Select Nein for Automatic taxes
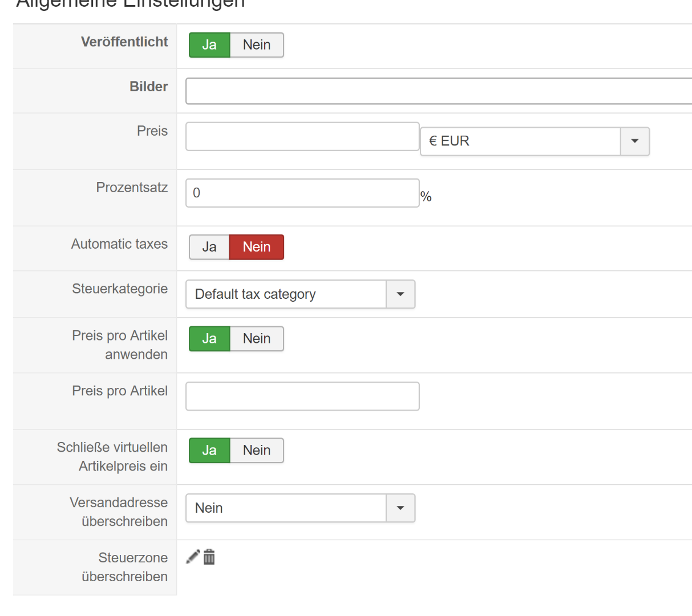This screenshot has height=616, width=692. pos(257,247)
